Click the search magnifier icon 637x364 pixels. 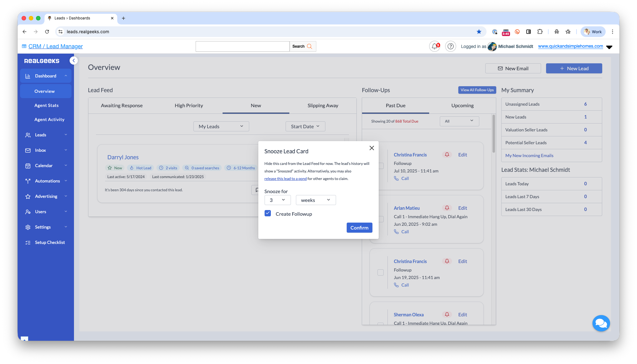tap(309, 46)
